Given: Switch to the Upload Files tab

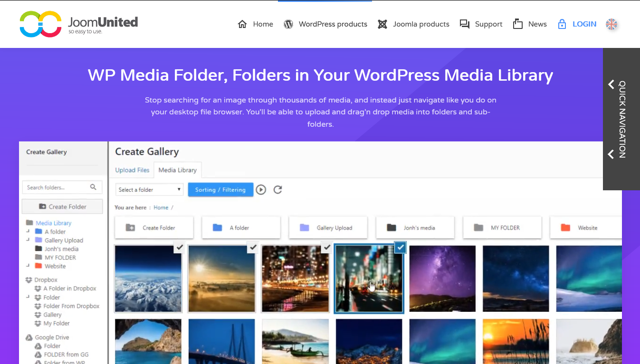Looking at the screenshot, I should pos(133,170).
